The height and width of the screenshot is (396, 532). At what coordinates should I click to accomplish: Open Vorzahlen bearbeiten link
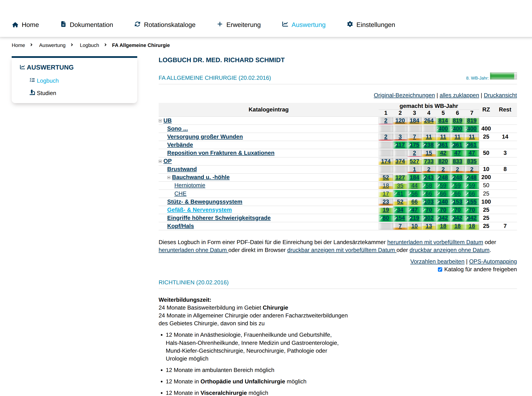(437, 261)
